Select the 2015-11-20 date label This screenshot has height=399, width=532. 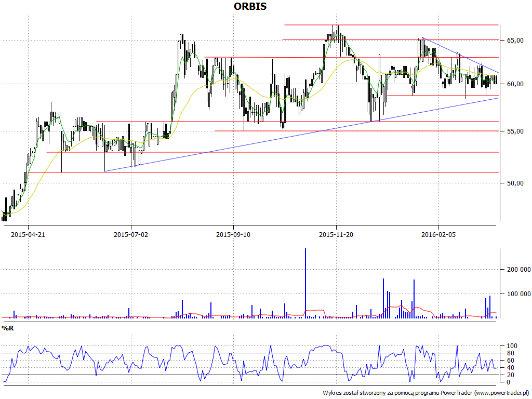(x=336, y=234)
